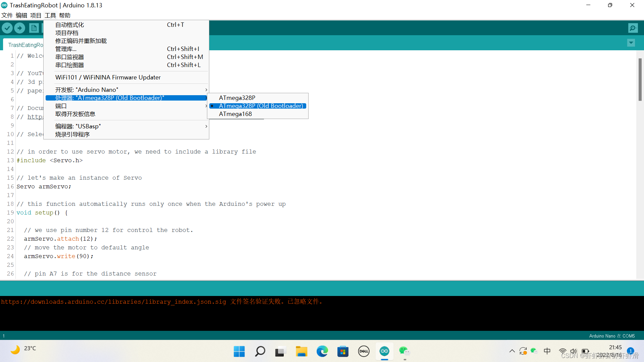Click the sync tray icon
The width and height of the screenshot is (644, 362).
pos(523,351)
